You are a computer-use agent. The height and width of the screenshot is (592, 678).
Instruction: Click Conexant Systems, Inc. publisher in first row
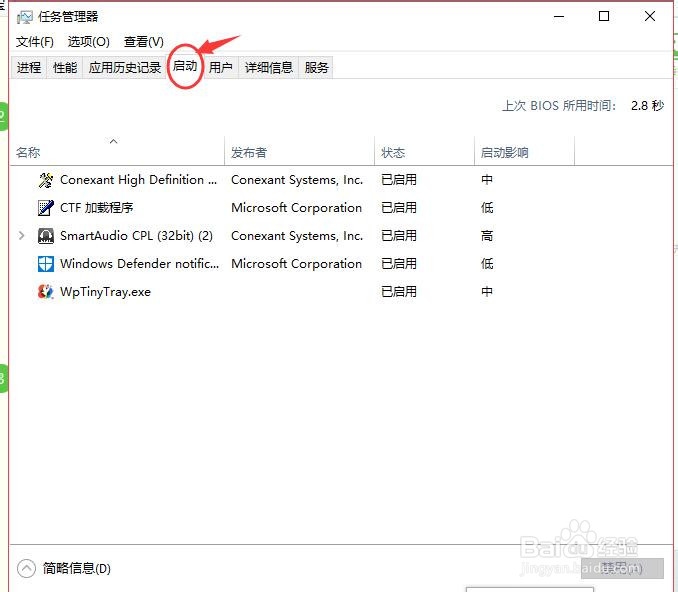coord(297,180)
